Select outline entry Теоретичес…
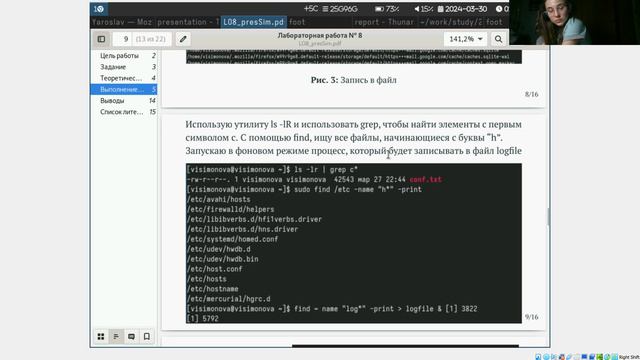Screen dimensions: 640x360 [124, 78]
